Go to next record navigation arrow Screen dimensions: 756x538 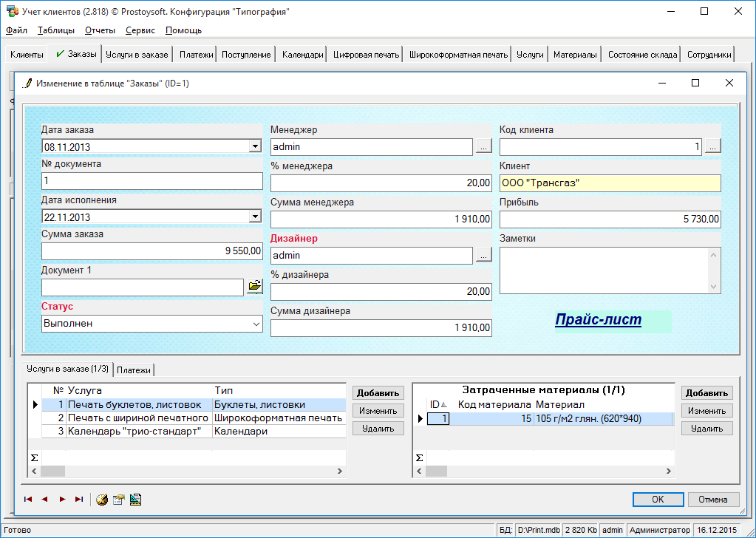[62, 500]
